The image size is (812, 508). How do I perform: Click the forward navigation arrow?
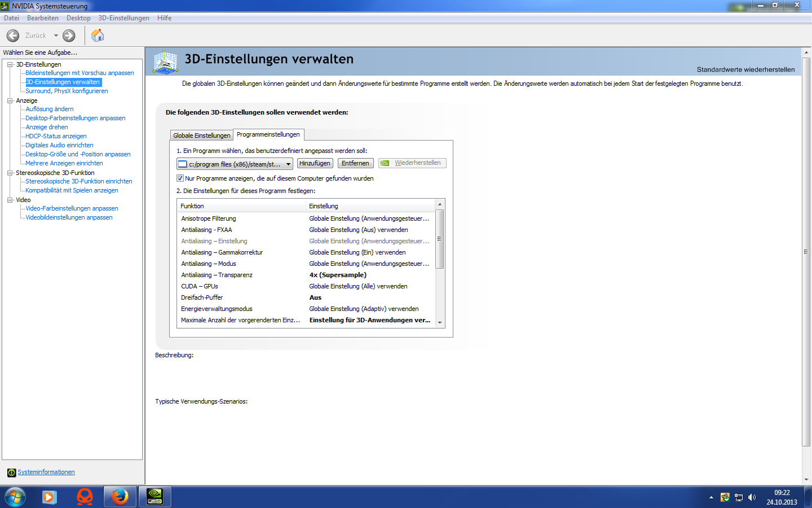(x=69, y=36)
